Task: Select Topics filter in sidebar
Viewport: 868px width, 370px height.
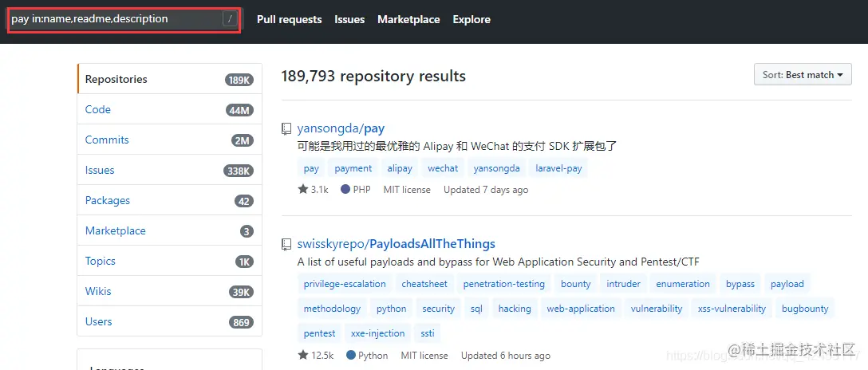Action: tap(169, 261)
